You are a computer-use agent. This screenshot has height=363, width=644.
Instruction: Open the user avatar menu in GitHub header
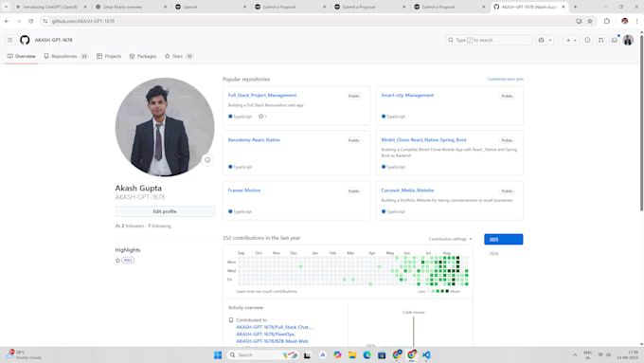pos(628,40)
